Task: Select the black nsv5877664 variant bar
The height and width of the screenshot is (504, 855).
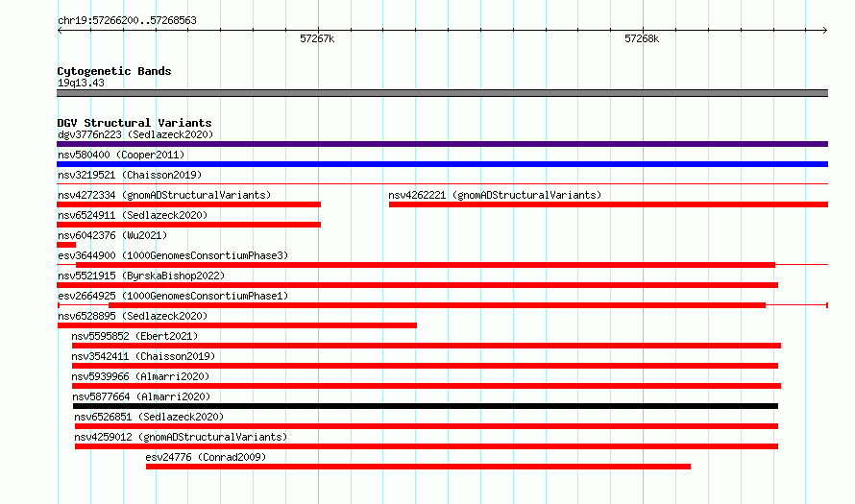Action: 426,406
